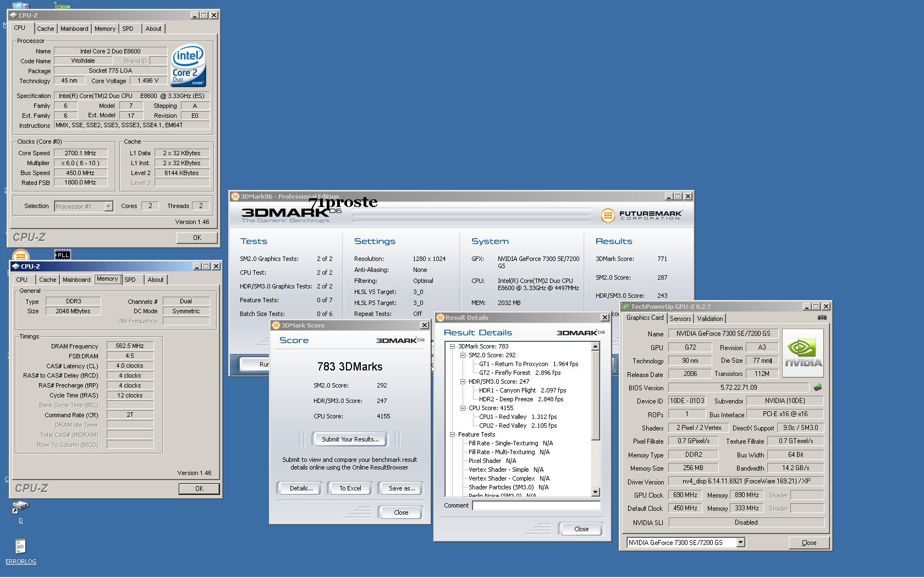924x578 pixels.
Task: Open the ERRORLOG file on desktop
Action: point(20,552)
